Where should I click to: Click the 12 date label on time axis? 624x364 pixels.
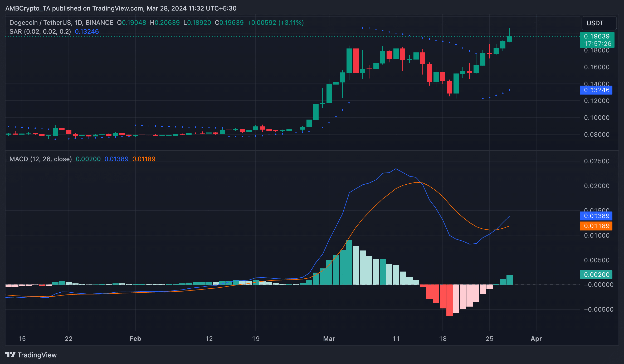coord(209,339)
